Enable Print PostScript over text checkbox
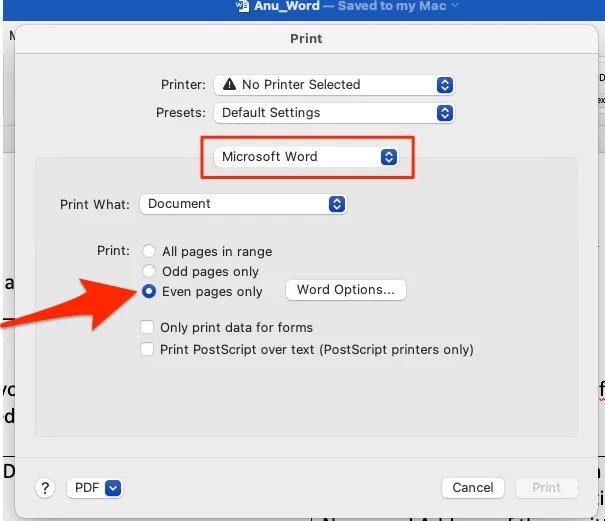The width and height of the screenshot is (605, 521). click(x=147, y=349)
